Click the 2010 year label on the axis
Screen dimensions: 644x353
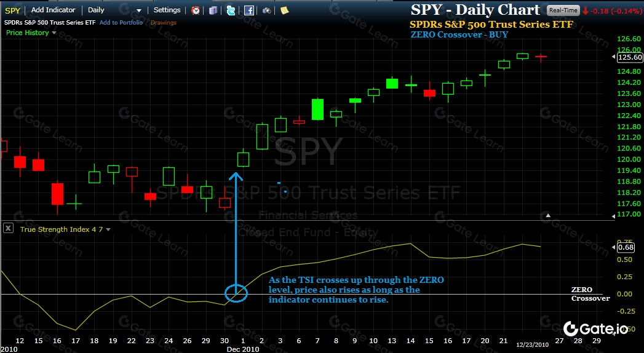9,349
